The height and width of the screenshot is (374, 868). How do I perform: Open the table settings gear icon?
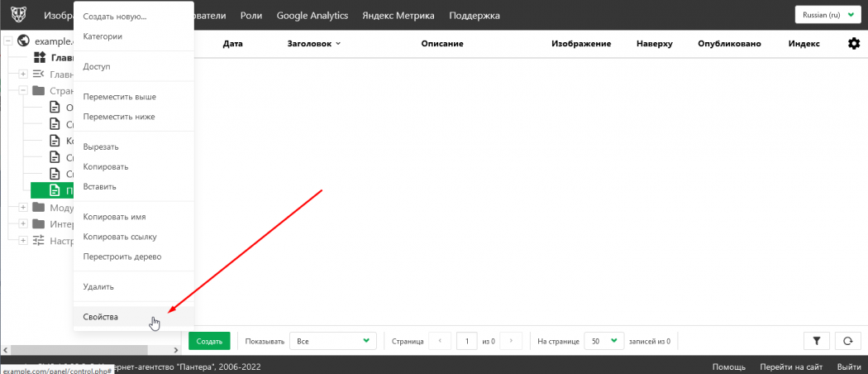click(854, 43)
